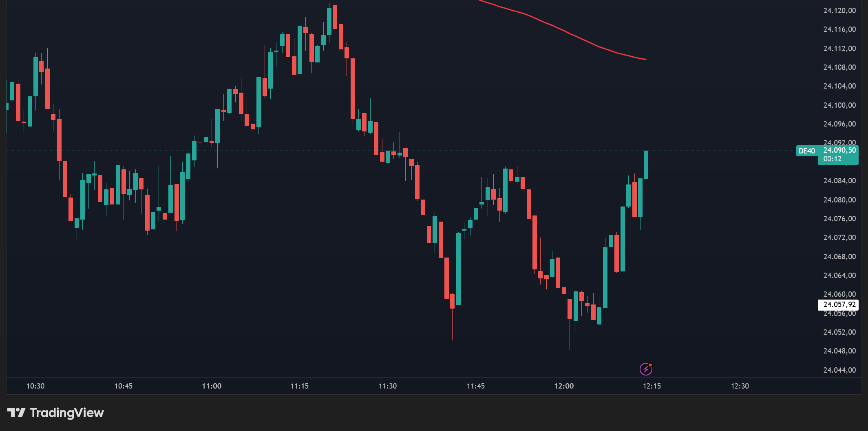Click the 24.044,00 price scale label
Viewport: 868px width, 431px height.
coord(839,370)
